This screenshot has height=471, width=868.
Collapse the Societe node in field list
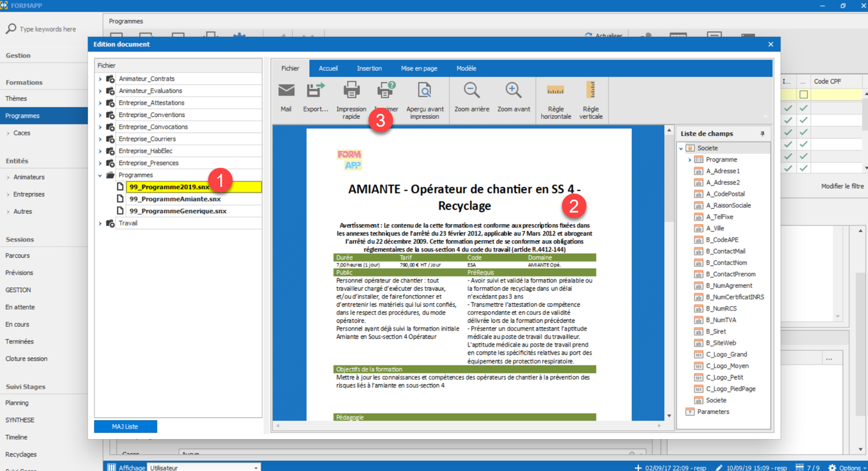(x=681, y=148)
